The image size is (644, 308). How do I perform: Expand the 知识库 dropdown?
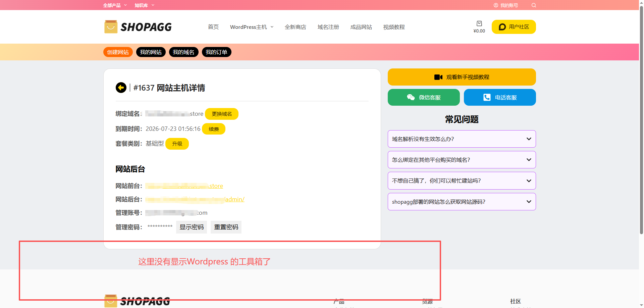pos(145,5)
